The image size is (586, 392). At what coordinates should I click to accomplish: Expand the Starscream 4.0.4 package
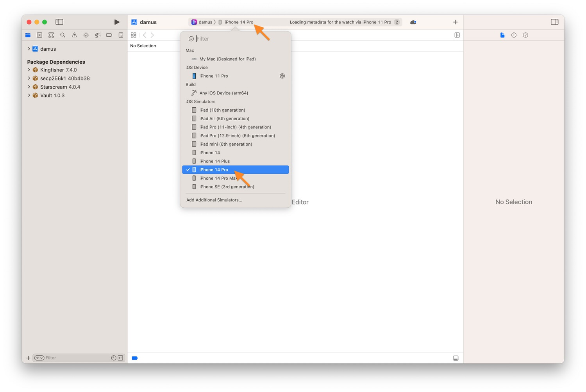(29, 87)
